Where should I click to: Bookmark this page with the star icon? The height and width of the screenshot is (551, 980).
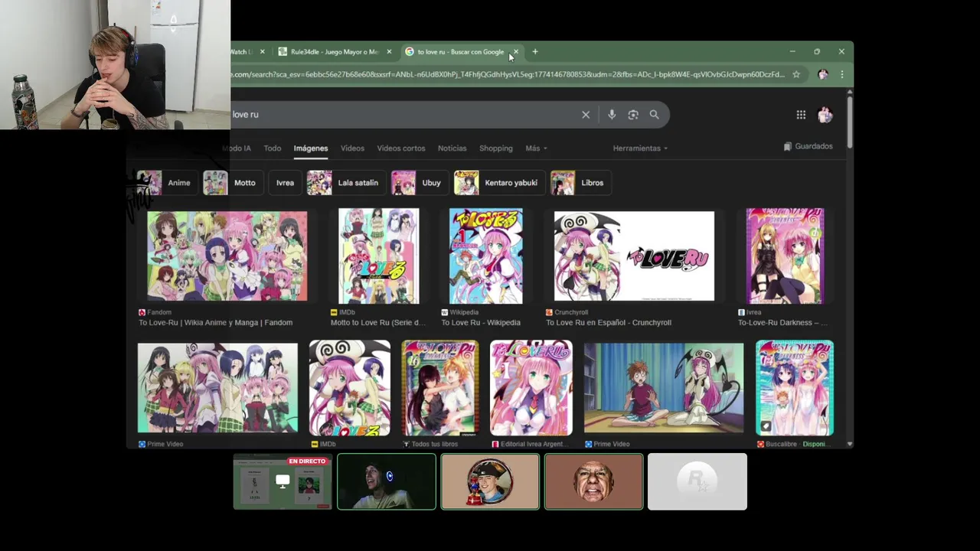click(796, 74)
